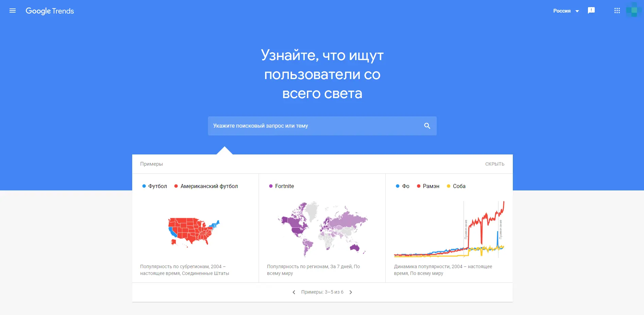Click the Google Trends logo
The height and width of the screenshot is (315, 644).
(x=50, y=11)
